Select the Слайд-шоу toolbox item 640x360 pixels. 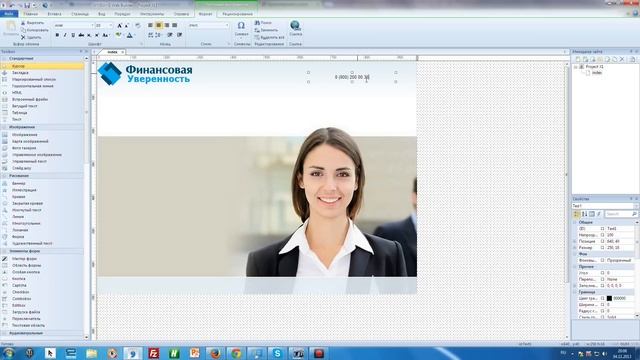coord(22,168)
